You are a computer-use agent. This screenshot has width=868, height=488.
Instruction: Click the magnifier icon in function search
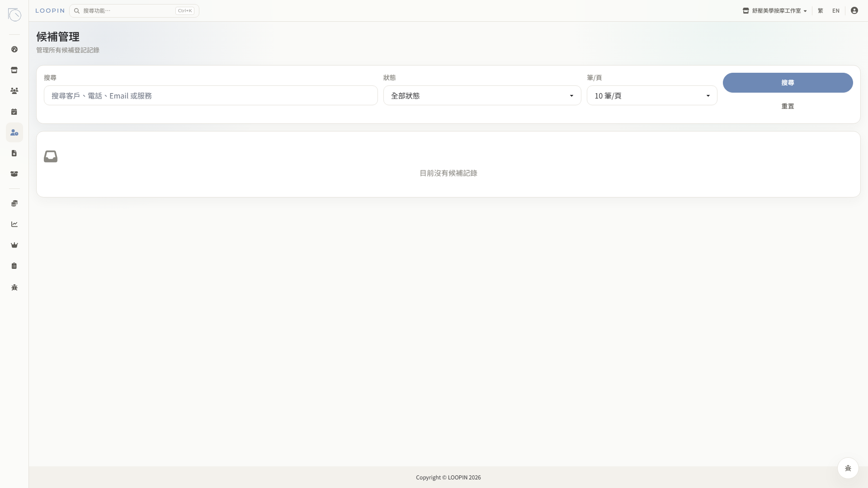(77, 11)
